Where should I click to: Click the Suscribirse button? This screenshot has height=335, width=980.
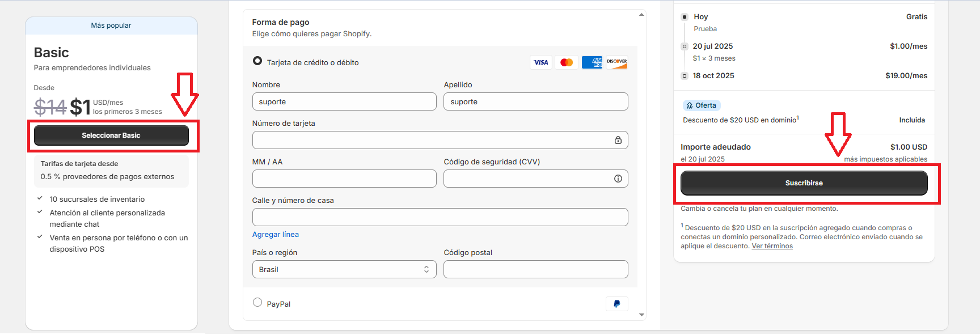pyautogui.click(x=804, y=183)
